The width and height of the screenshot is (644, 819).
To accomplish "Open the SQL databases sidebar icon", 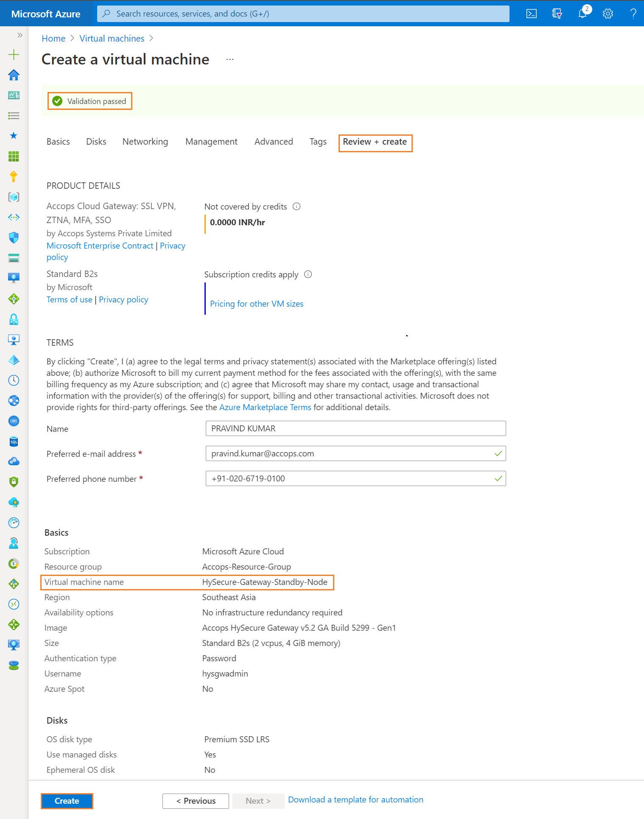I will point(14,442).
